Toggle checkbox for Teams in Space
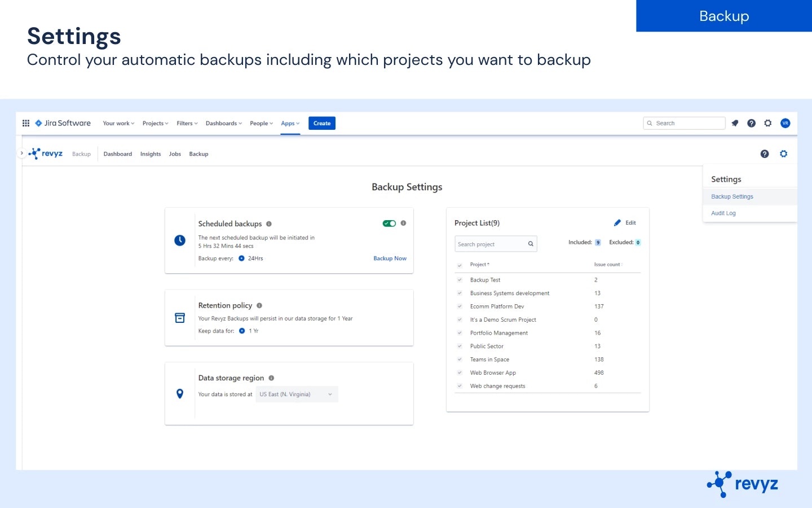The image size is (812, 508). click(x=460, y=360)
